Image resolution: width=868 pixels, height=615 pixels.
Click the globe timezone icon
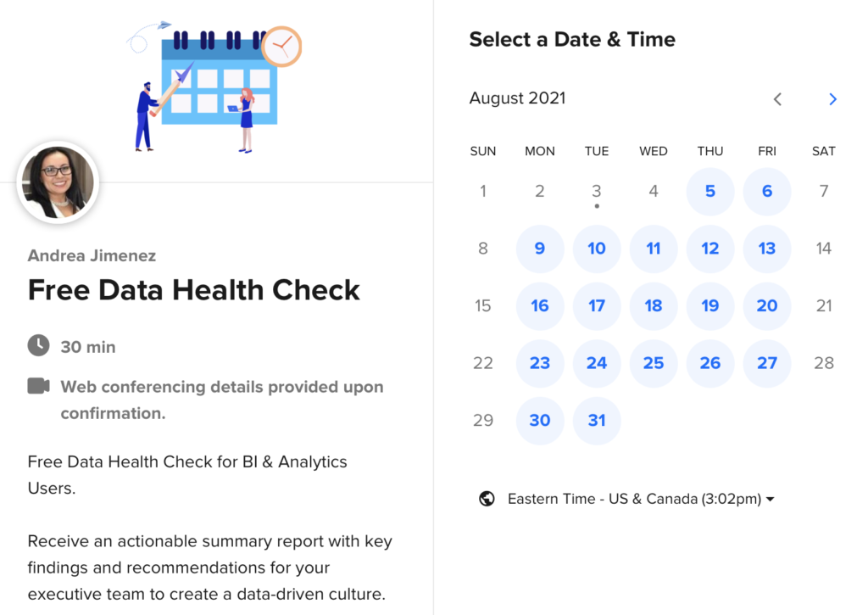[487, 499]
